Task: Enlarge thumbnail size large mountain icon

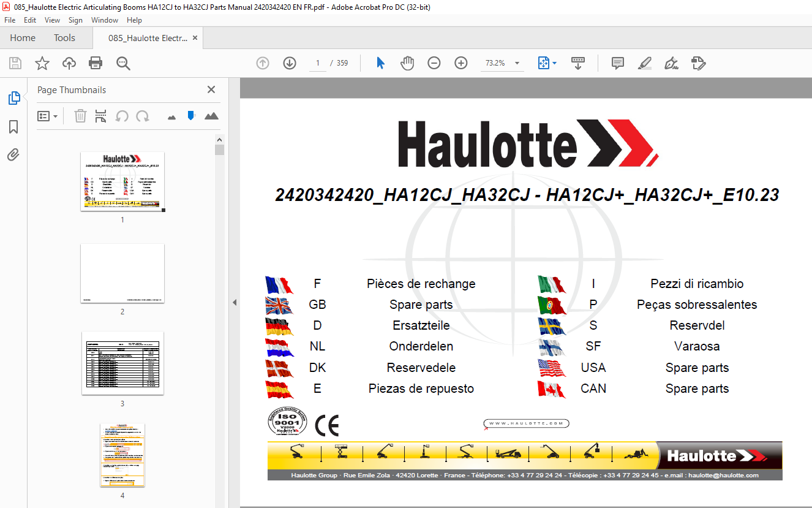Action: point(211,116)
